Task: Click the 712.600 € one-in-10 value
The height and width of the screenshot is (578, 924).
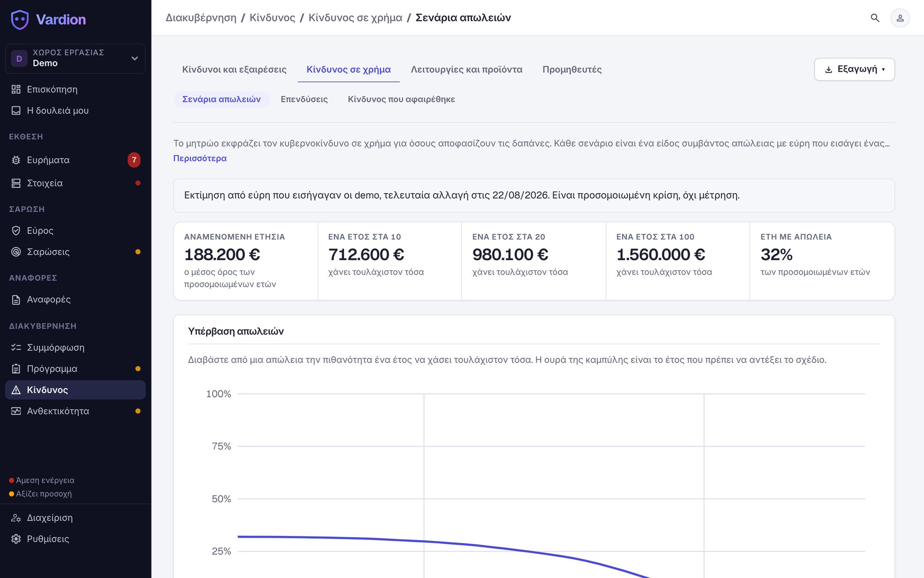Action: [366, 254]
